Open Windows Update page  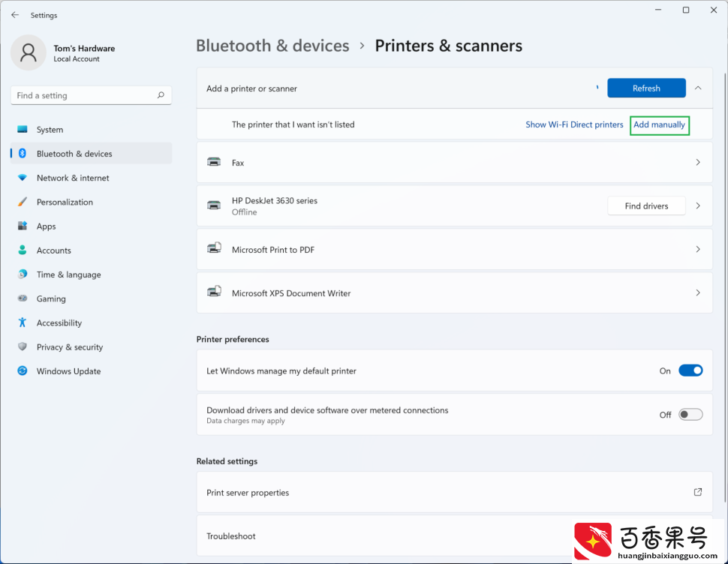tap(92, 370)
